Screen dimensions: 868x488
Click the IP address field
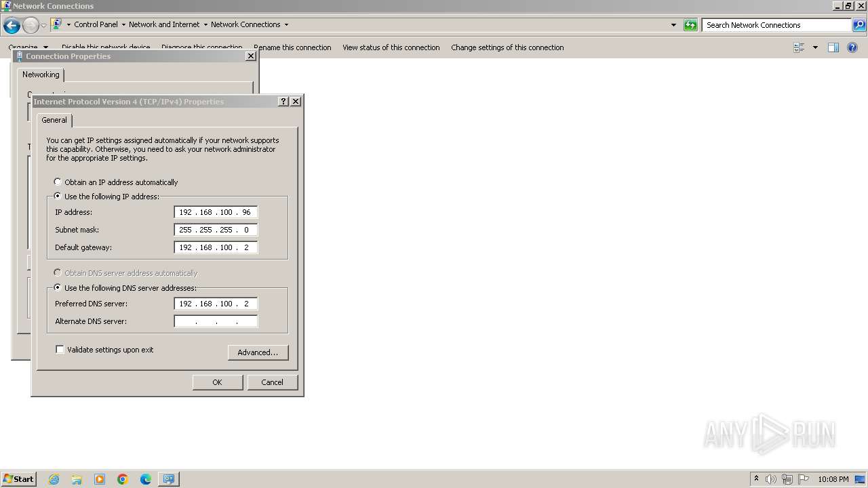(216, 212)
